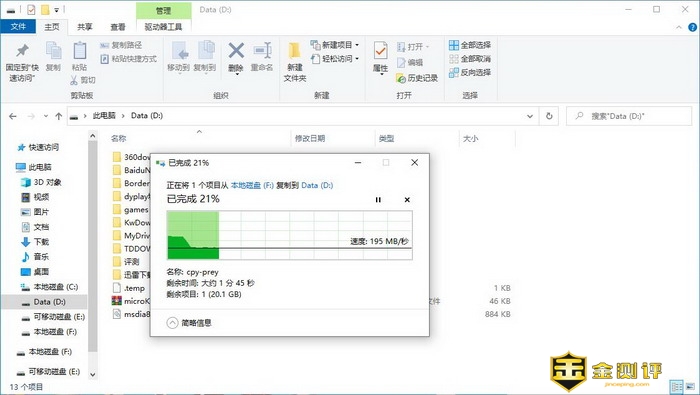Click the Move to icon

179,51
